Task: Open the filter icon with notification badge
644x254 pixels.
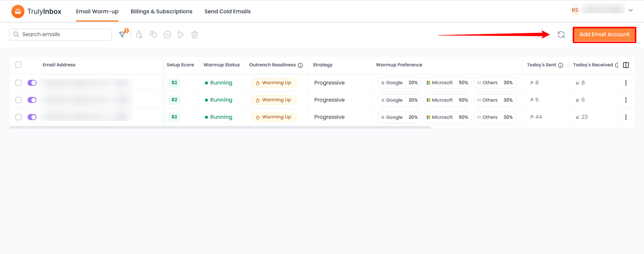Action: [123, 34]
